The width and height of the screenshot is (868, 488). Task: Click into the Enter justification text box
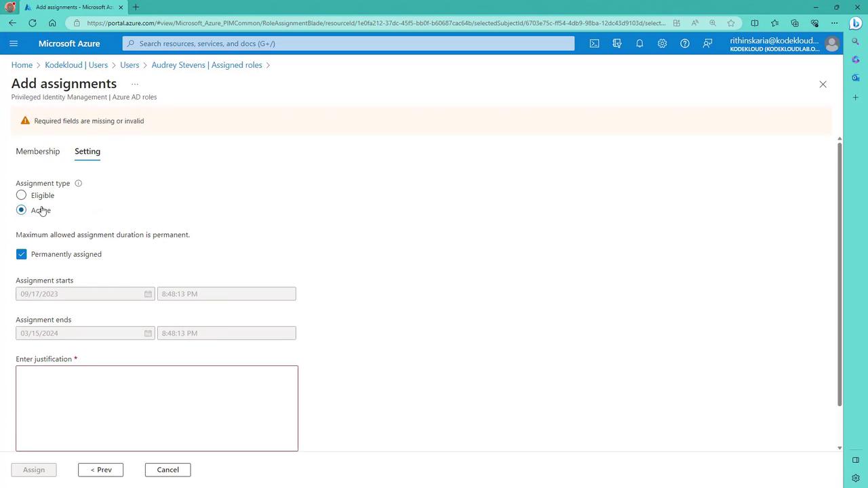157,408
